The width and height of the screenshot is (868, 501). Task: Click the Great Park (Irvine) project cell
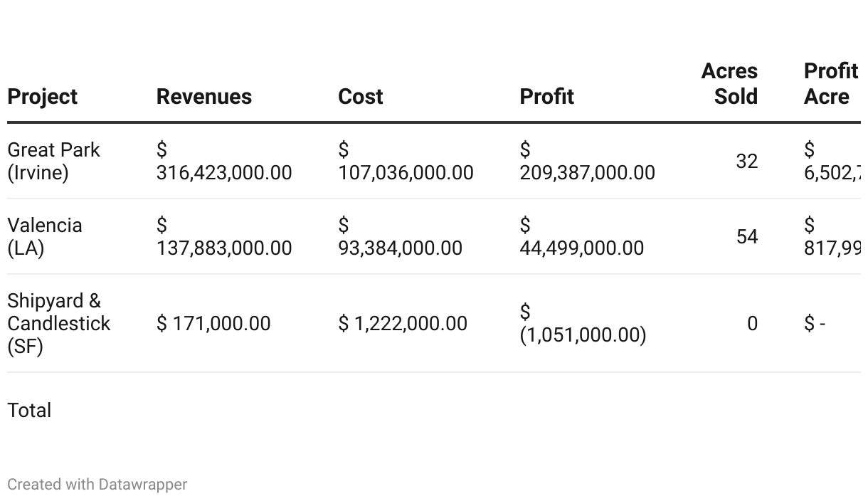(53, 161)
